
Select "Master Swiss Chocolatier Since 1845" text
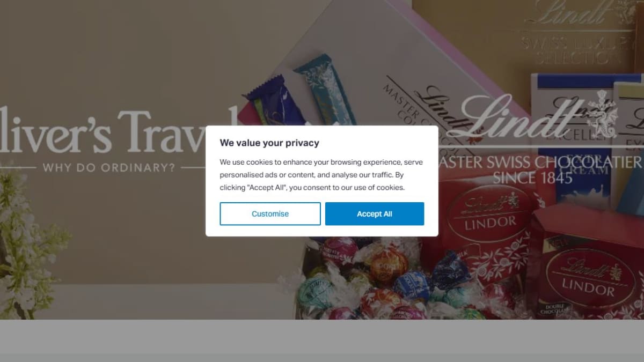540,169
